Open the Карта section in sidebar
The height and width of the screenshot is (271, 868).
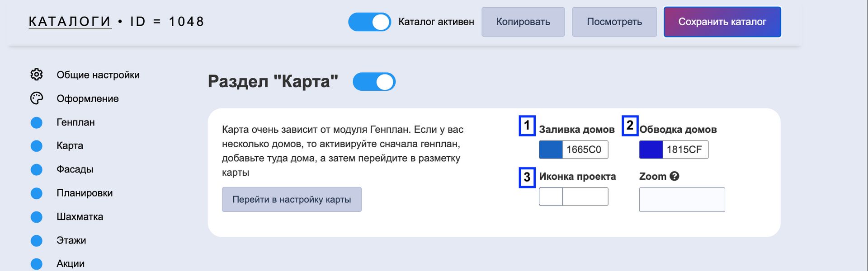(70, 145)
